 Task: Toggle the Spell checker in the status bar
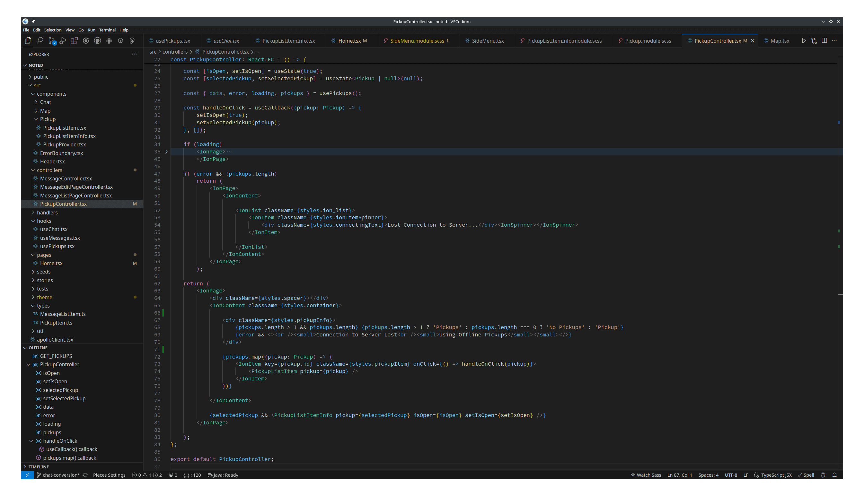pos(807,475)
